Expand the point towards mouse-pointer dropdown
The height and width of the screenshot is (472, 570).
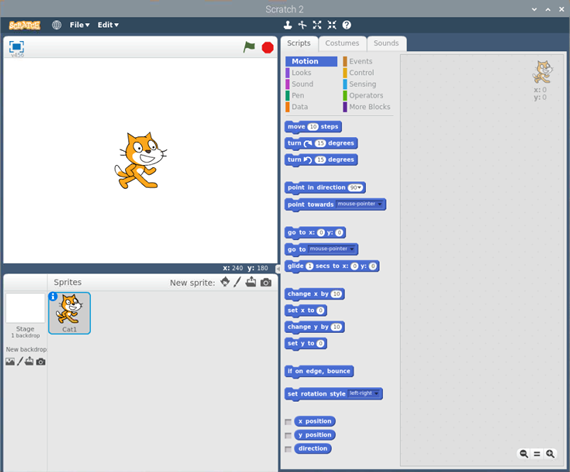tap(360, 204)
